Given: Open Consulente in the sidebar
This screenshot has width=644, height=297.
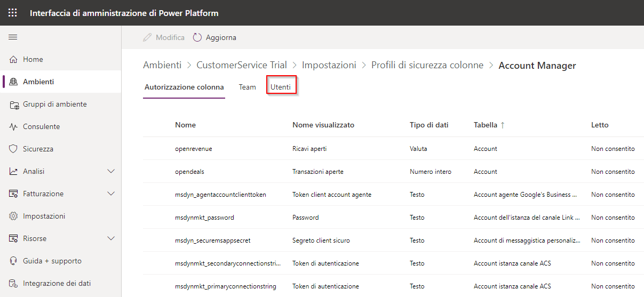Looking at the screenshot, I should tap(61, 126).
